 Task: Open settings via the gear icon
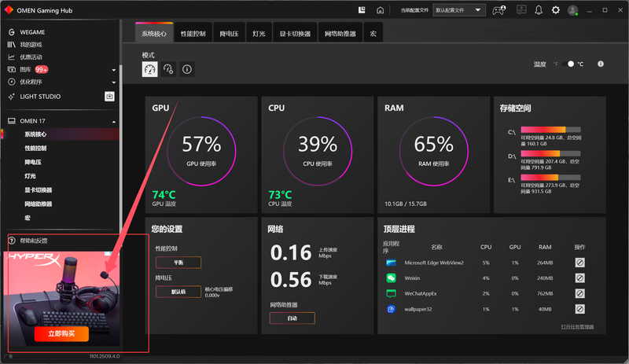point(556,10)
